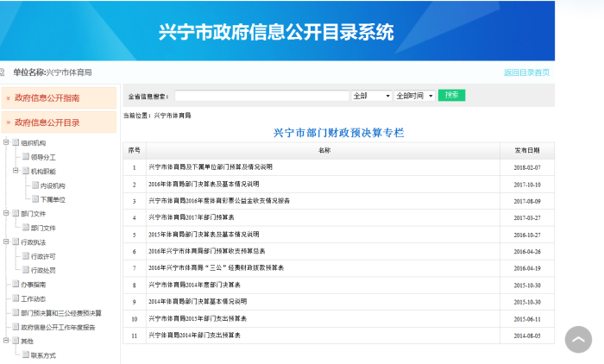Select 工作动态 in the tree
This screenshot has width=604, height=364.
pos(33,299)
